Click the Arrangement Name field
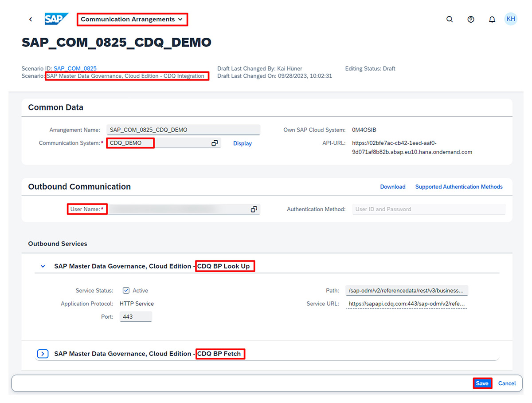The width and height of the screenshot is (532, 403). pos(183,130)
